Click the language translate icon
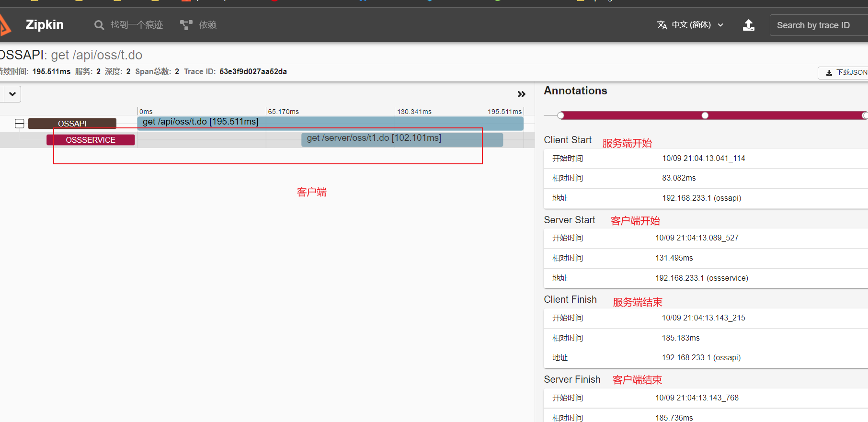The height and width of the screenshot is (422, 868). [x=662, y=25]
